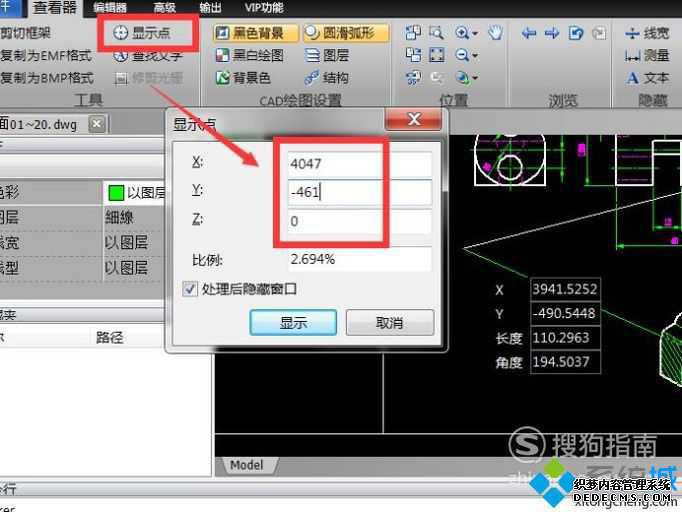Toggle 黑白绘图 black-and-white drawing
This screenshot has width=682, height=512.
pyautogui.click(x=250, y=55)
